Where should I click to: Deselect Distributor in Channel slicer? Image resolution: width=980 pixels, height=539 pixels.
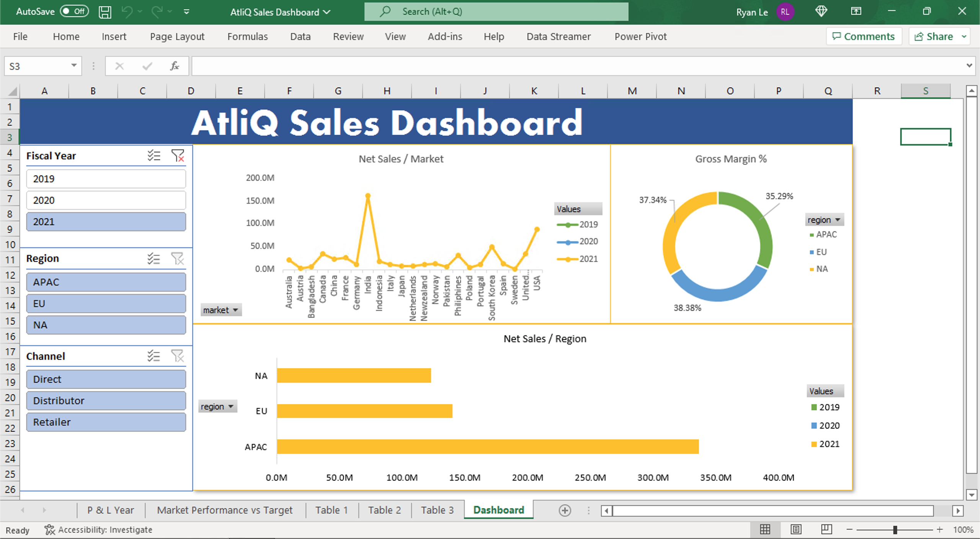(106, 401)
